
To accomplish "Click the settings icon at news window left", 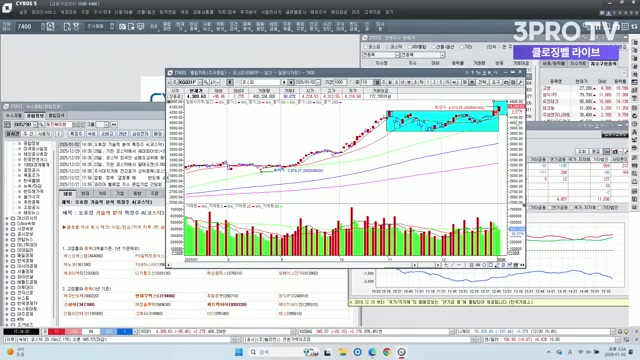I will pyautogui.click(x=8, y=124).
